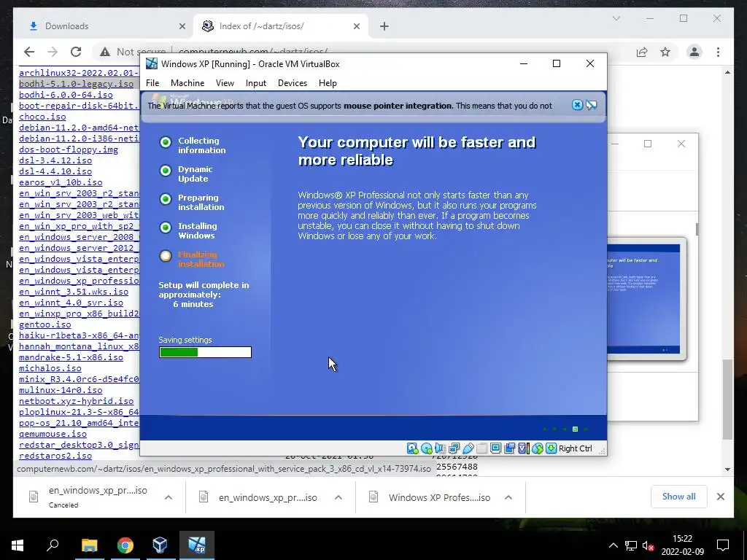Open Windows taskbar search
747x560 pixels.
click(53, 545)
